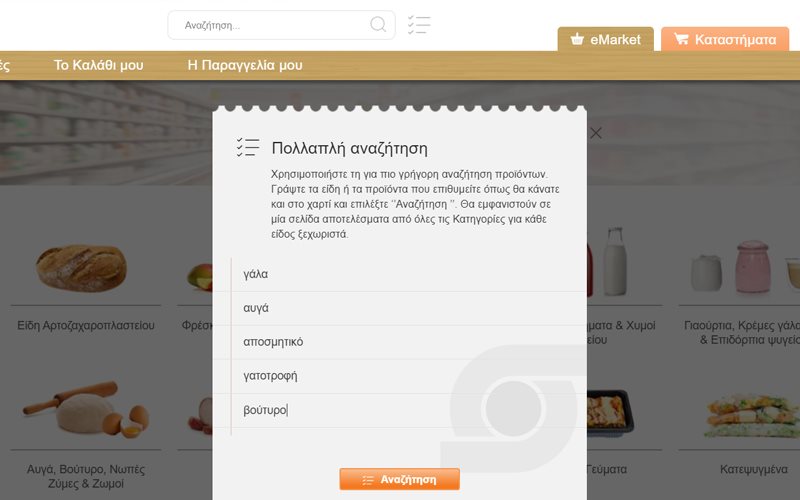Select the αποσμητικό list line
Screen dimensions: 800x500
point(409,342)
